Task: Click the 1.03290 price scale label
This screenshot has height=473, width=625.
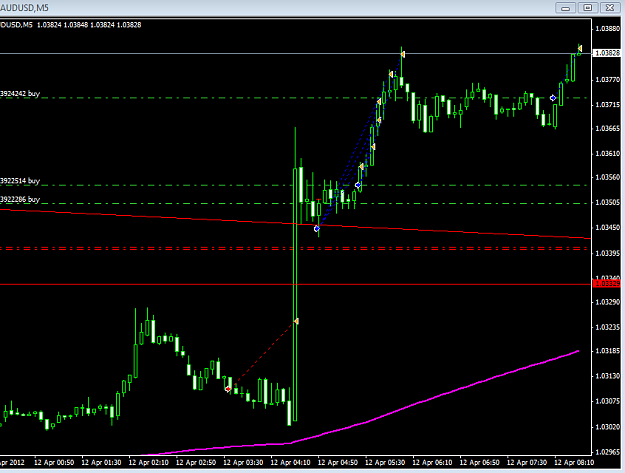Action: (x=607, y=302)
